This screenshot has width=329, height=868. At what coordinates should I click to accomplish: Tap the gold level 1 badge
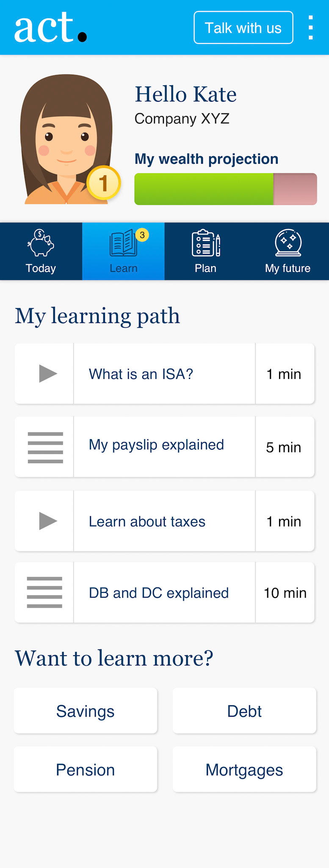(x=104, y=183)
